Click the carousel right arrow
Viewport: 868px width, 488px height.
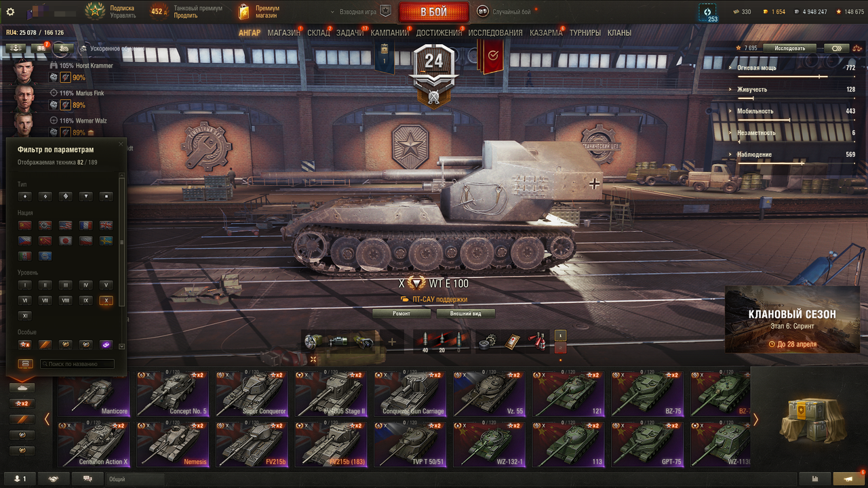coord(755,419)
